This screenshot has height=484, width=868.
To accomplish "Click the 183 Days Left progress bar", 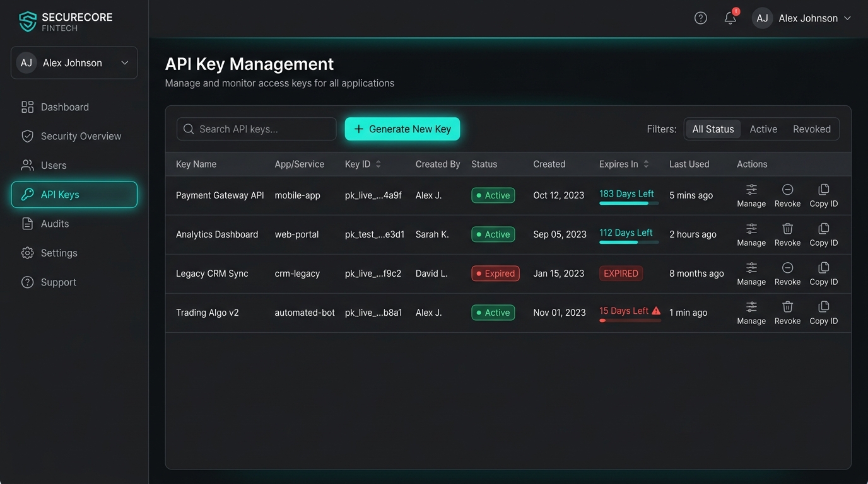I will point(629,204).
